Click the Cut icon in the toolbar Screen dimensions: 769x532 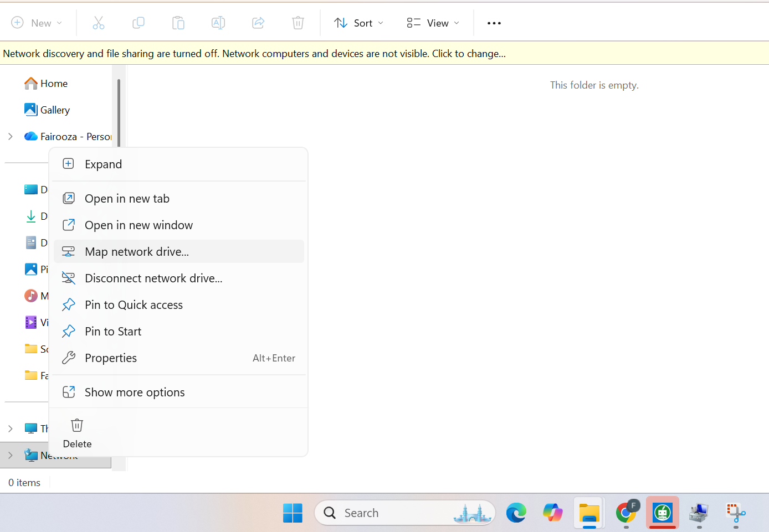point(98,23)
